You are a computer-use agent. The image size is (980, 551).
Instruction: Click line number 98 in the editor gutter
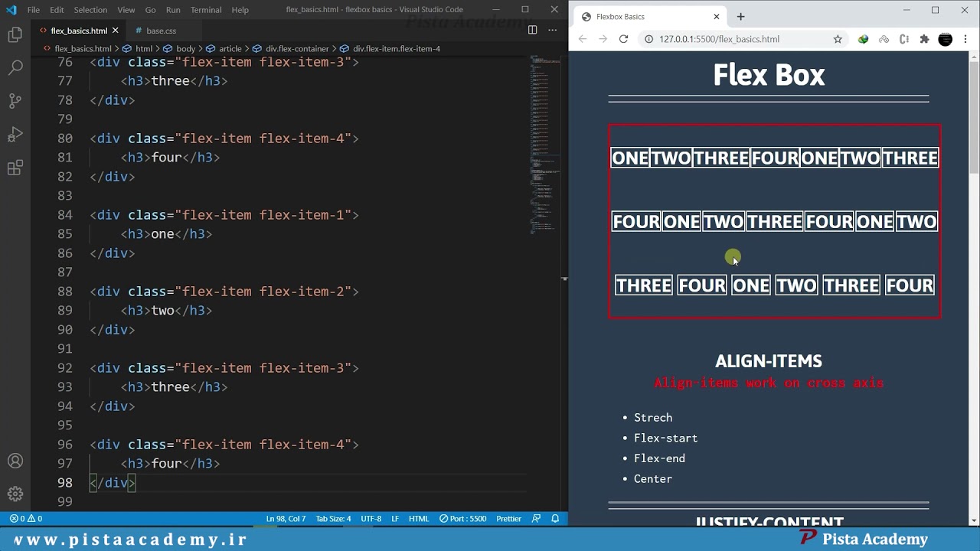tap(64, 483)
